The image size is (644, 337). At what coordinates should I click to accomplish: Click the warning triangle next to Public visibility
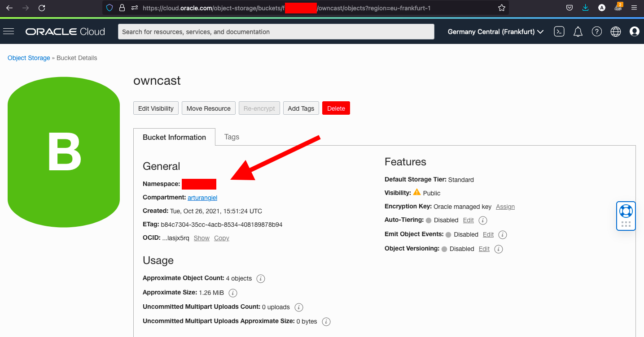(x=417, y=192)
